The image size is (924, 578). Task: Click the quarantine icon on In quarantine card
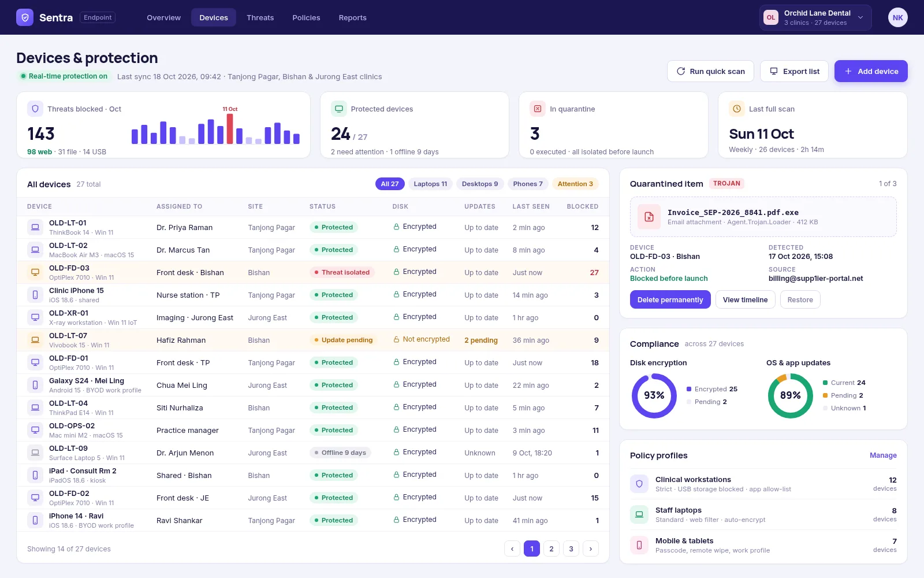point(538,109)
